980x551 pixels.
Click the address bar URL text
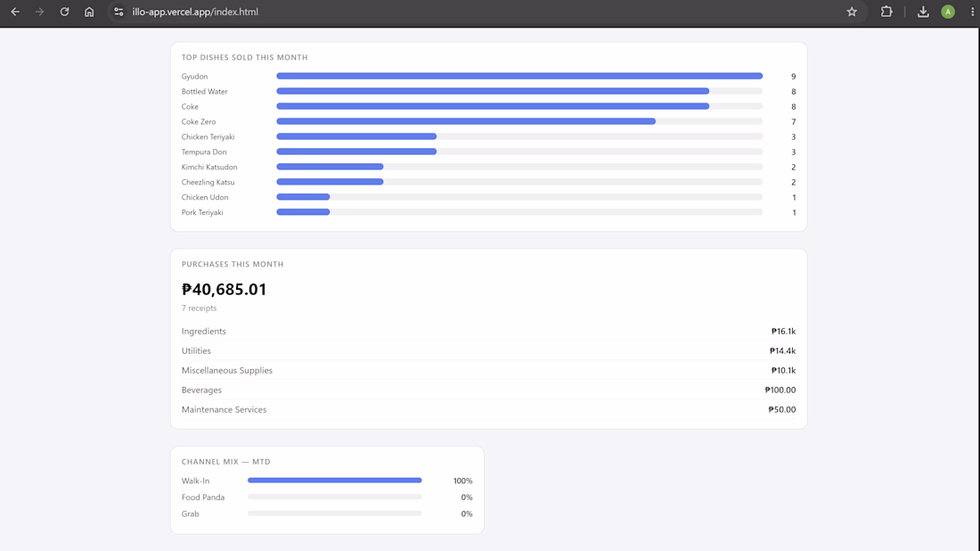pos(195,12)
